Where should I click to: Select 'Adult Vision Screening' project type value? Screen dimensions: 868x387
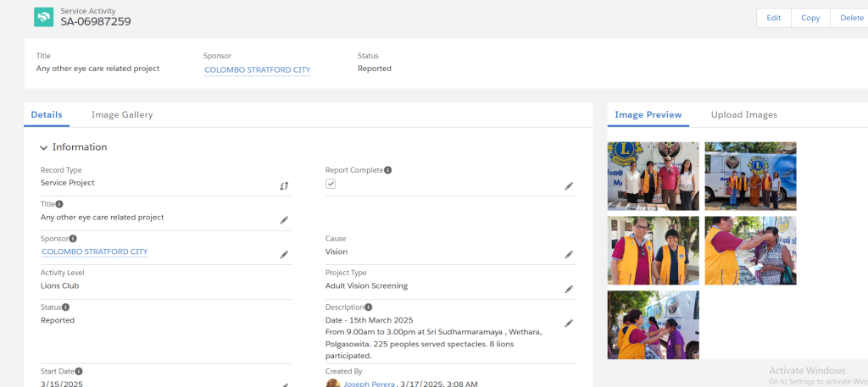tap(366, 286)
